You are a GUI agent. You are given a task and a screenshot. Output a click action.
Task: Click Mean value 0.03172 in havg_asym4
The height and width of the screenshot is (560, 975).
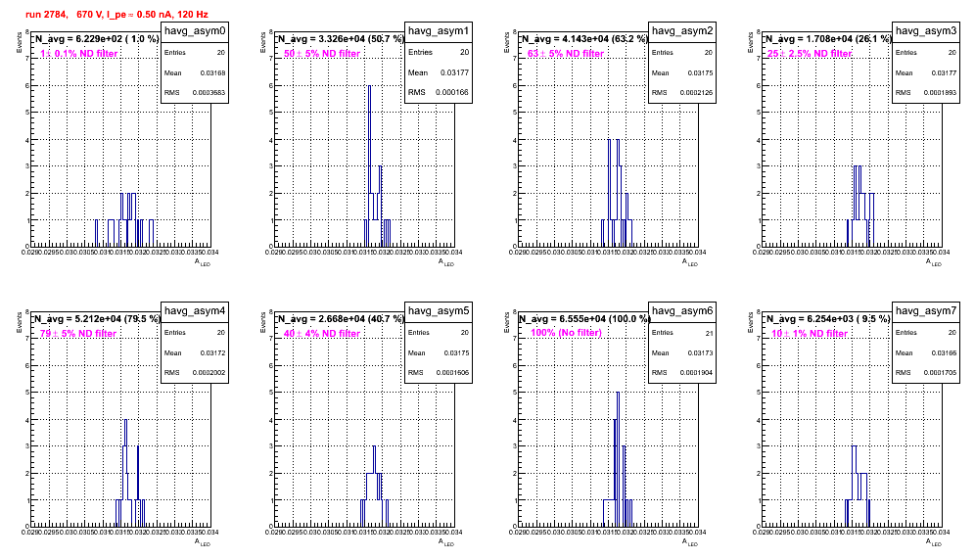(x=212, y=353)
